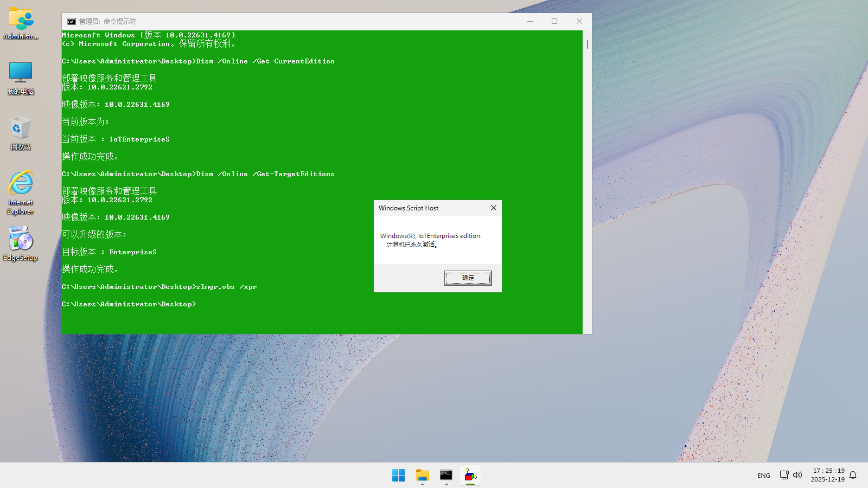Open the network status tray icon
This screenshot has width=868, height=488.
(x=784, y=475)
